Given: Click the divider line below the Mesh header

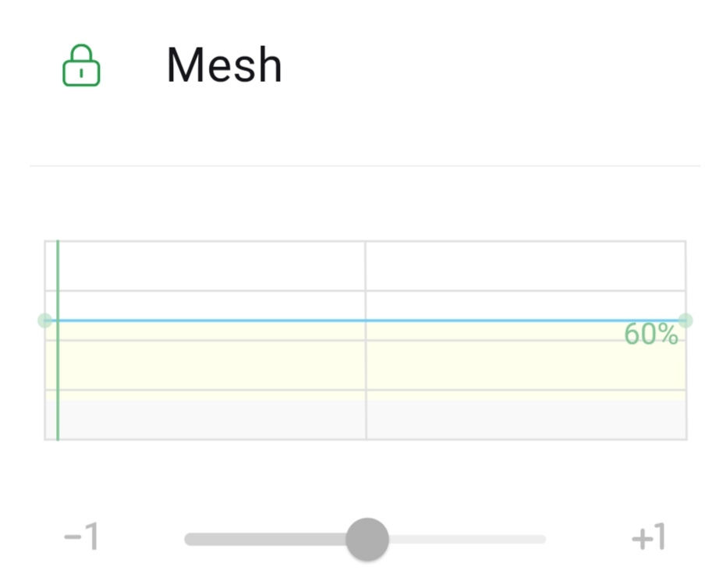Looking at the screenshot, I should coord(365,166).
